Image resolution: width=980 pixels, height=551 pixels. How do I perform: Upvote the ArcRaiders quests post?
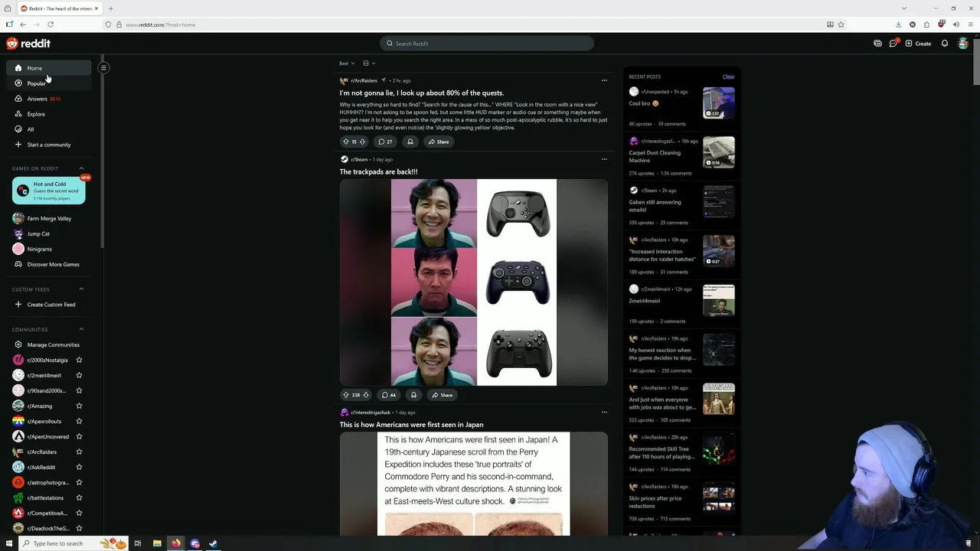coord(345,142)
